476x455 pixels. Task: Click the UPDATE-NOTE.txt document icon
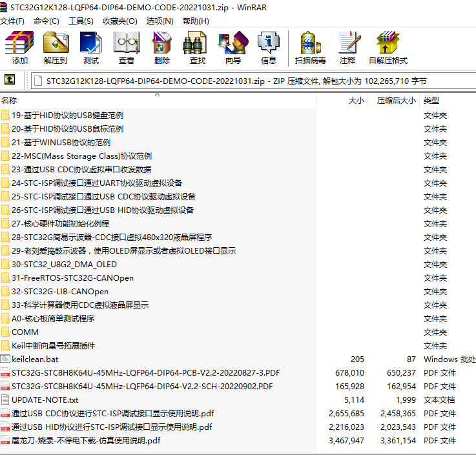pos(5,399)
